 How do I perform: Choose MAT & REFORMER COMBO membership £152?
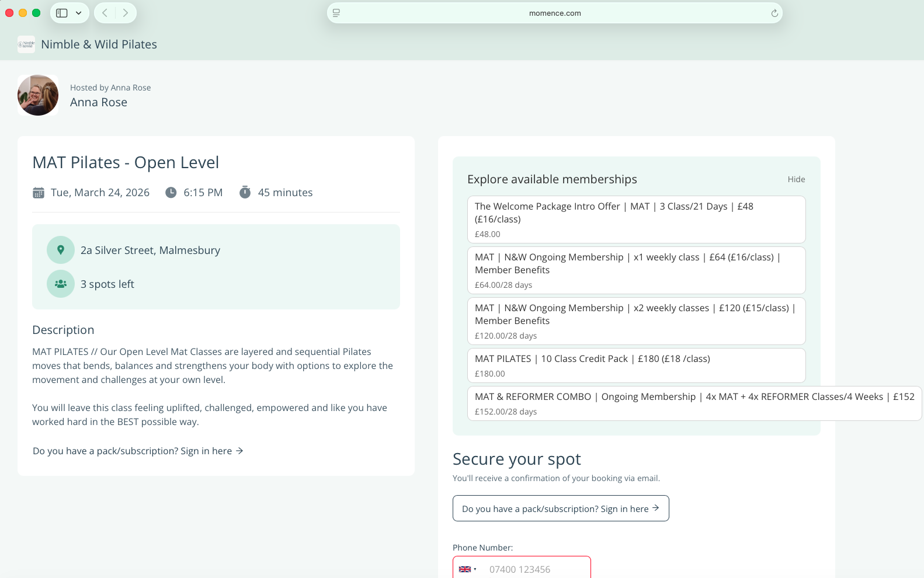tap(694, 403)
